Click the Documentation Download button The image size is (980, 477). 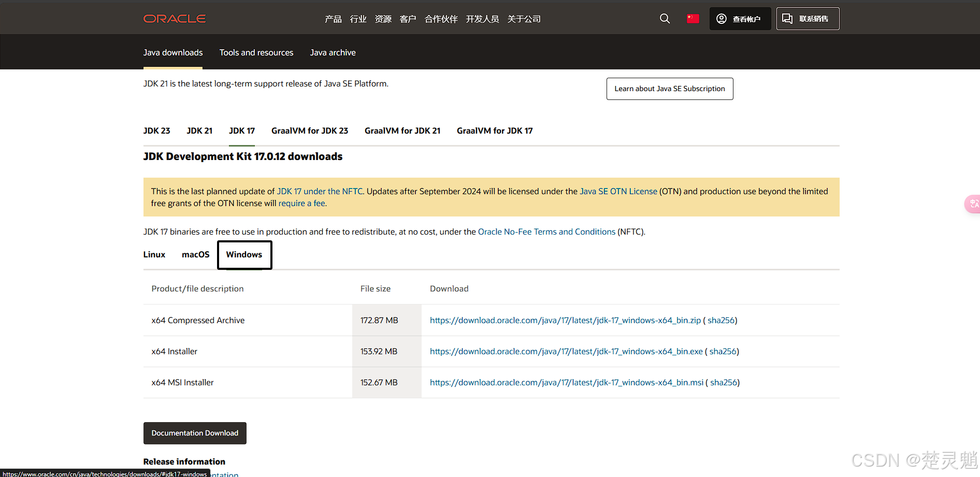(195, 433)
